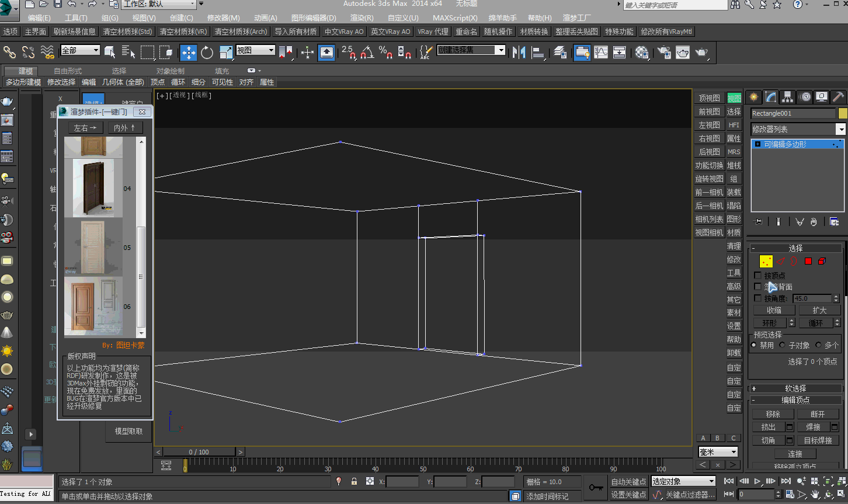Screen dimensions: 848x504
Task: Open the Curve Editor
Action: coord(601,53)
